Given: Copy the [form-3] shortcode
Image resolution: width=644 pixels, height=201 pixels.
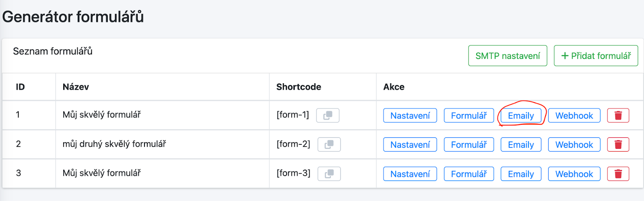Looking at the screenshot, I should pyautogui.click(x=329, y=174).
